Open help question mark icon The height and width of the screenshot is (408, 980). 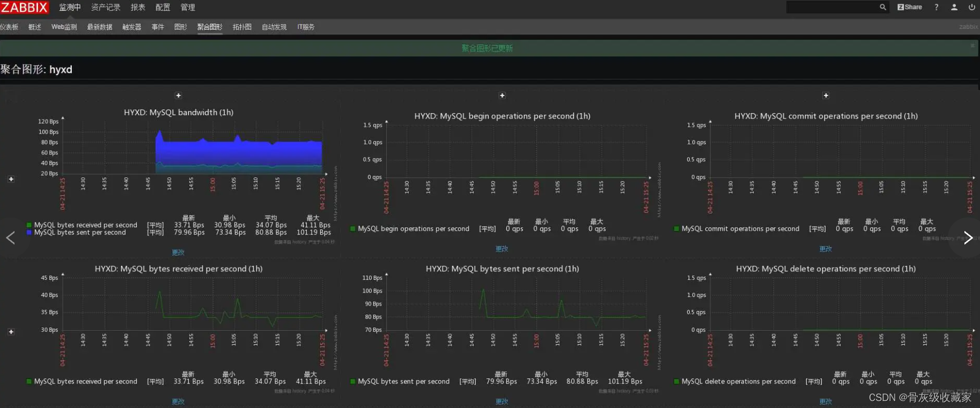[x=937, y=7]
